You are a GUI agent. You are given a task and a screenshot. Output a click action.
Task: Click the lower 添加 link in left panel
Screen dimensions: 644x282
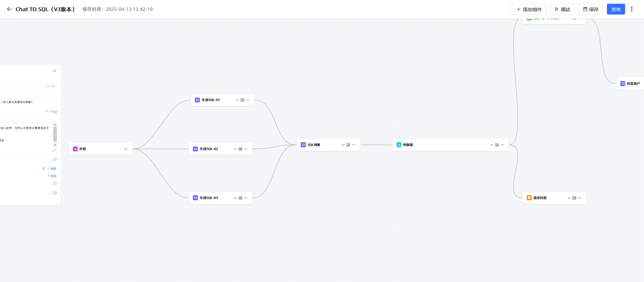pyautogui.click(x=52, y=176)
